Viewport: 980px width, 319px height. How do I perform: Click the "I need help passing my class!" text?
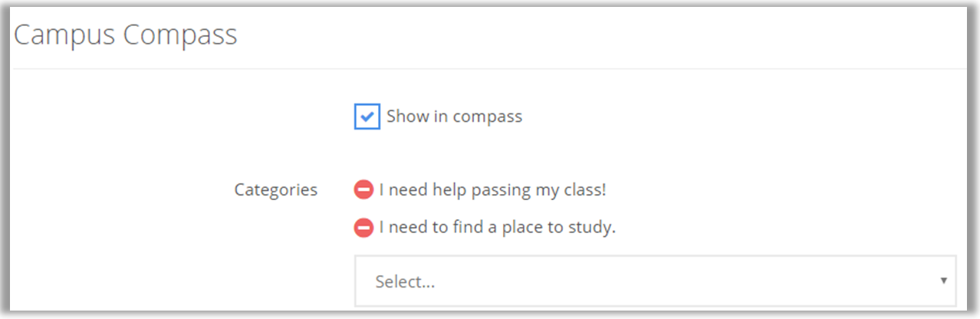tap(492, 189)
